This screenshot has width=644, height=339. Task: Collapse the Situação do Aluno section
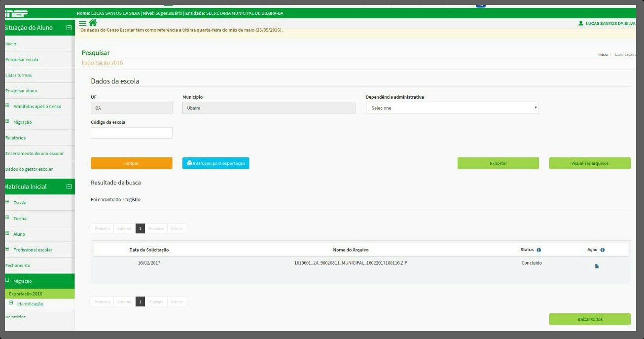(x=69, y=28)
